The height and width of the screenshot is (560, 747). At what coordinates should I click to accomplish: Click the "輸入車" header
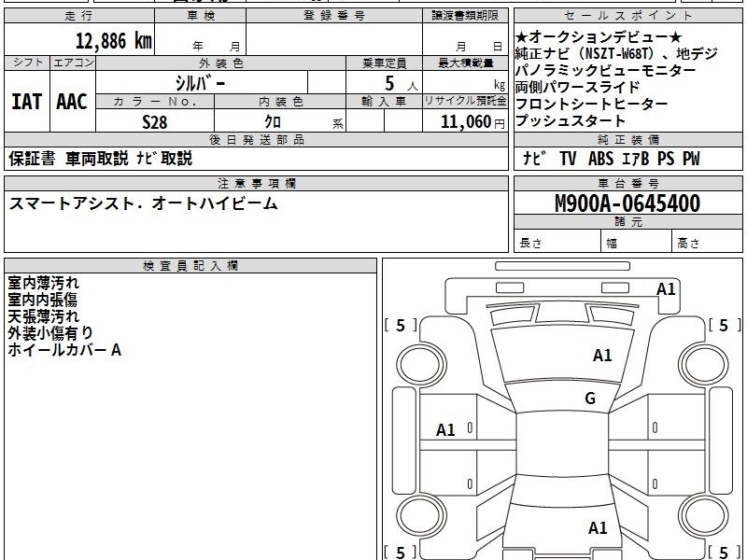pos(384,102)
